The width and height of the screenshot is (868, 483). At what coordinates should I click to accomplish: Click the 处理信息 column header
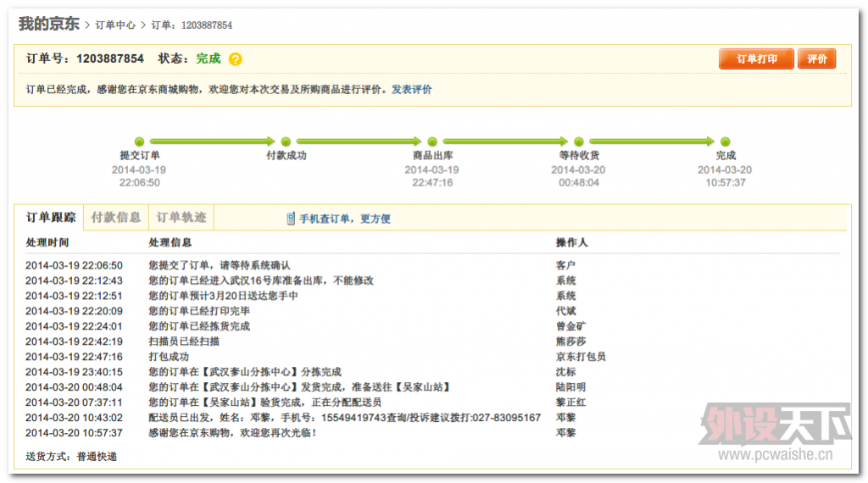pos(170,242)
